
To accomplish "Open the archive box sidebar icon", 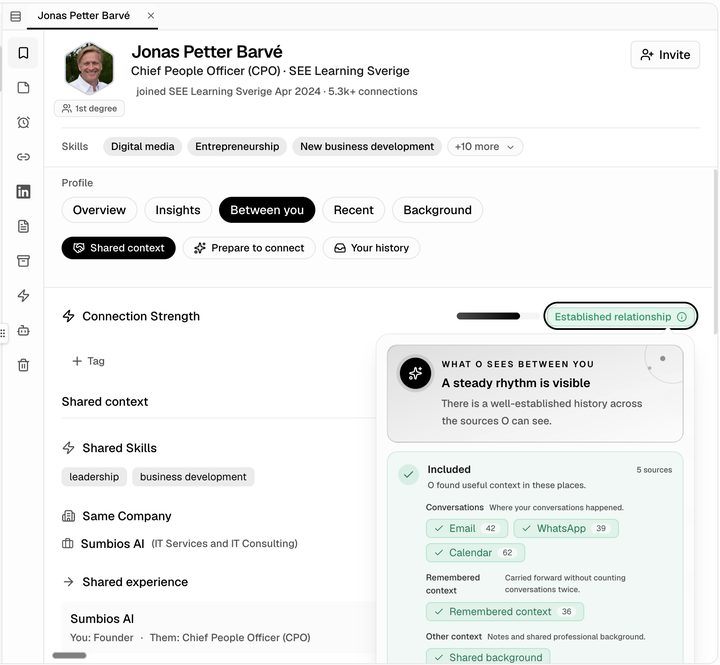I will click(x=23, y=261).
